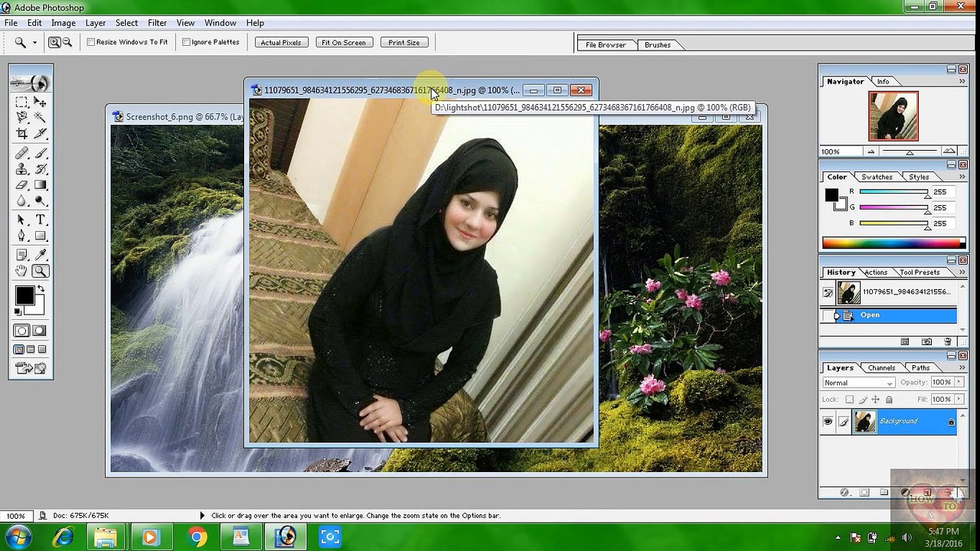This screenshot has height=551, width=980.
Task: Select the History Brush tool
Action: pyautogui.click(x=41, y=169)
